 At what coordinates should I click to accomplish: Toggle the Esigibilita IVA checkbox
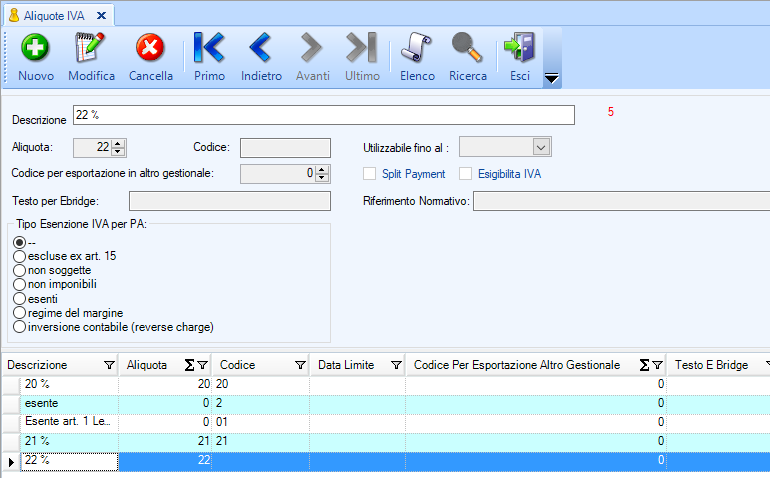466,174
